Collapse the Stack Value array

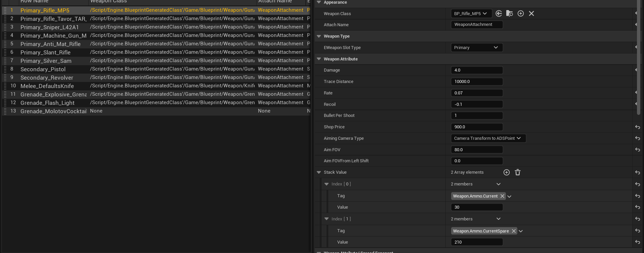(319, 172)
